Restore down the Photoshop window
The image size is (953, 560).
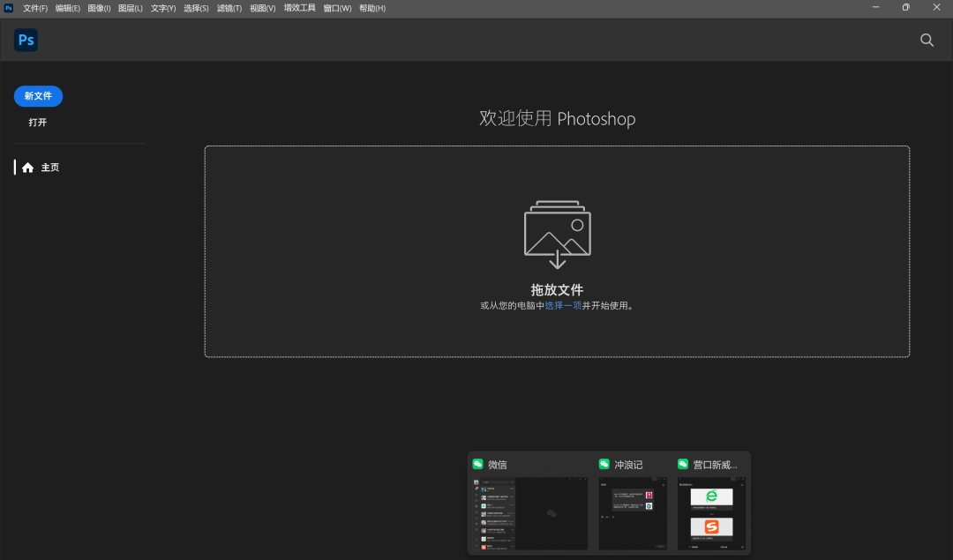point(905,7)
